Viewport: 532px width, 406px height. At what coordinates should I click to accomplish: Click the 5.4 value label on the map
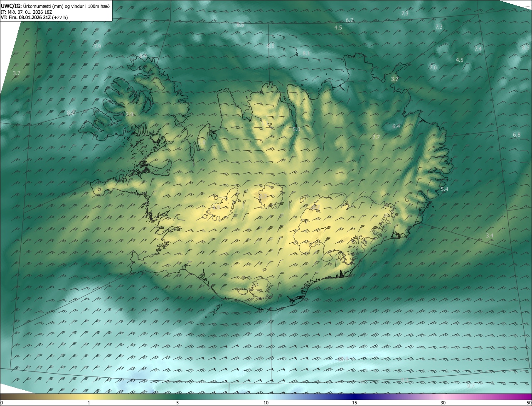coord(444,189)
